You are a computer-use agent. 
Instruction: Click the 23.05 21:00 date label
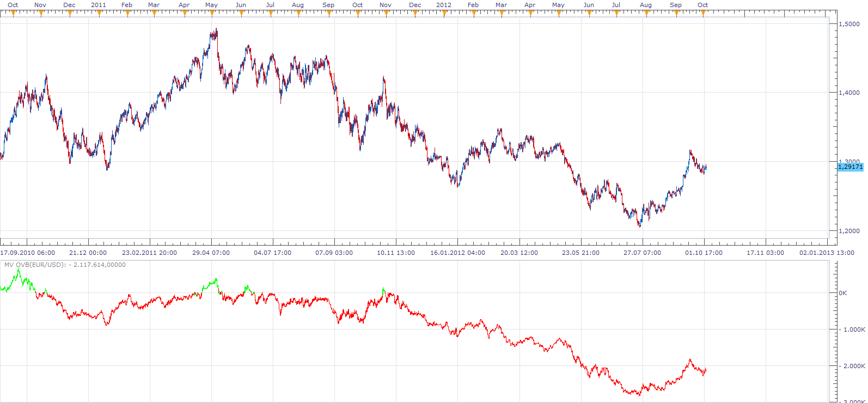(580, 253)
